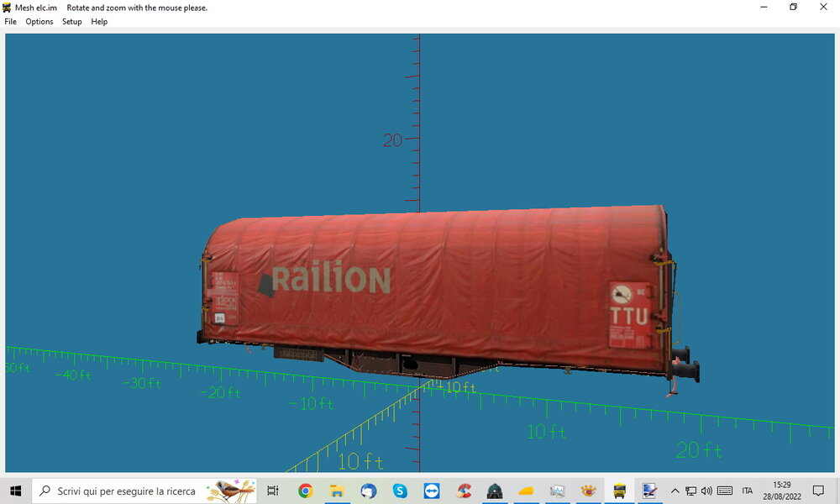Open CCleaner from the taskbar
This screenshot has width=840, height=504.
(x=463, y=491)
